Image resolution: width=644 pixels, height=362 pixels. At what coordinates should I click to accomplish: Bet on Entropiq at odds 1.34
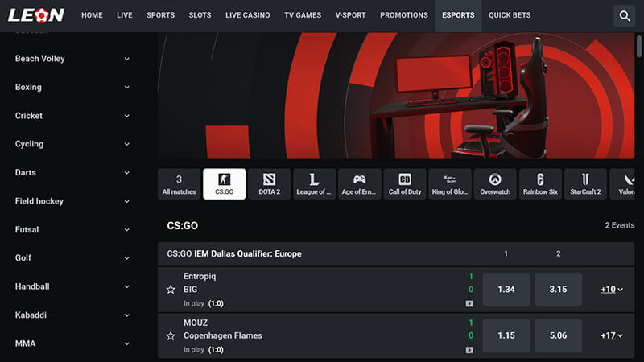(x=506, y=290)
